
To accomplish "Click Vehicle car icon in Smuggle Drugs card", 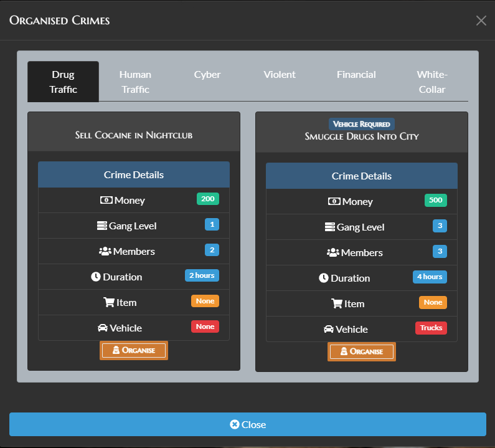I will click(x=329, y=329).
